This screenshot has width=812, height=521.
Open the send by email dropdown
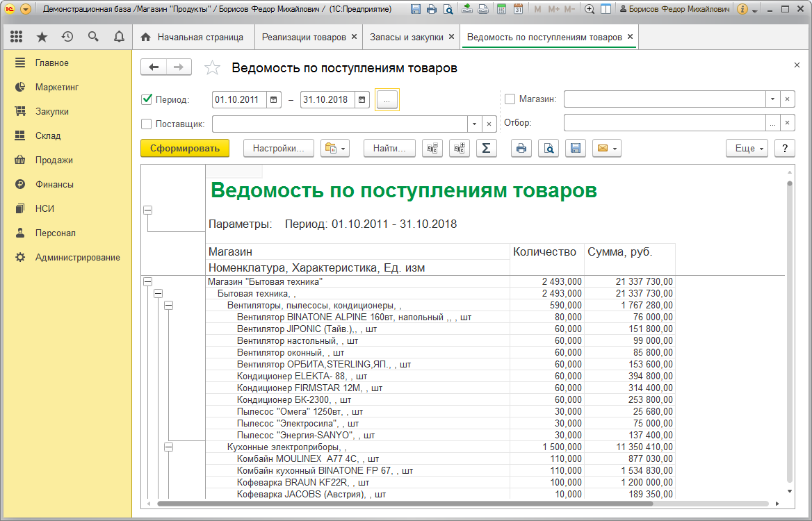(606, 149)
